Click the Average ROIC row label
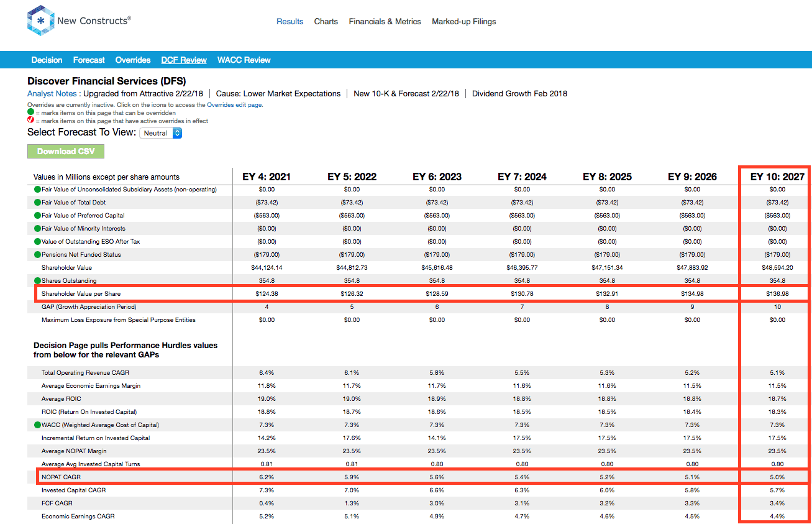Screen dimensions: 812x524 coord(61,399)
